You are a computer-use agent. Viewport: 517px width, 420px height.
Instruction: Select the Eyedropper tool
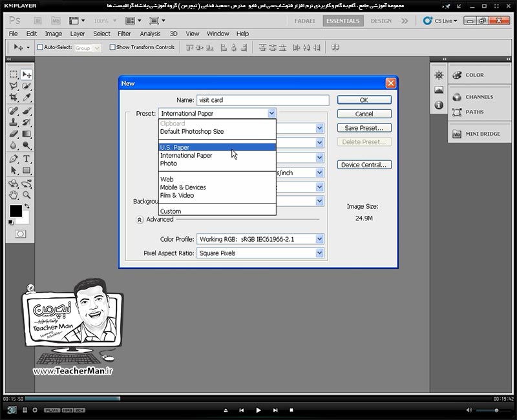26,98
